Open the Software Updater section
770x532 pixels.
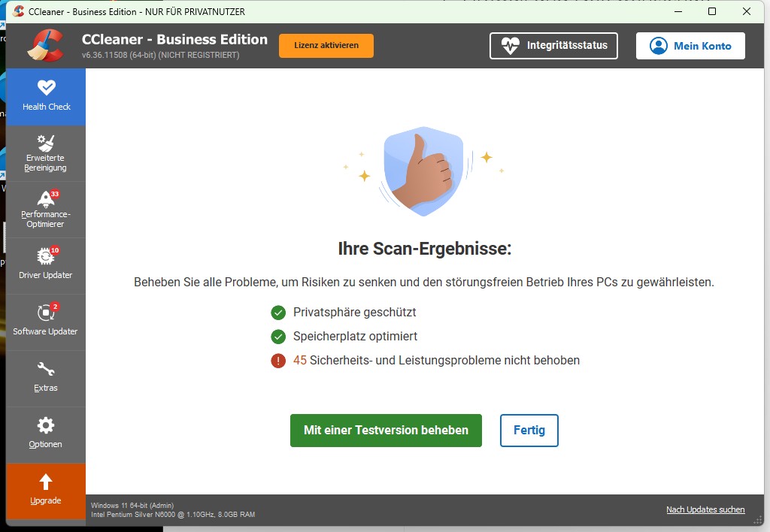[x=46, y=322]
